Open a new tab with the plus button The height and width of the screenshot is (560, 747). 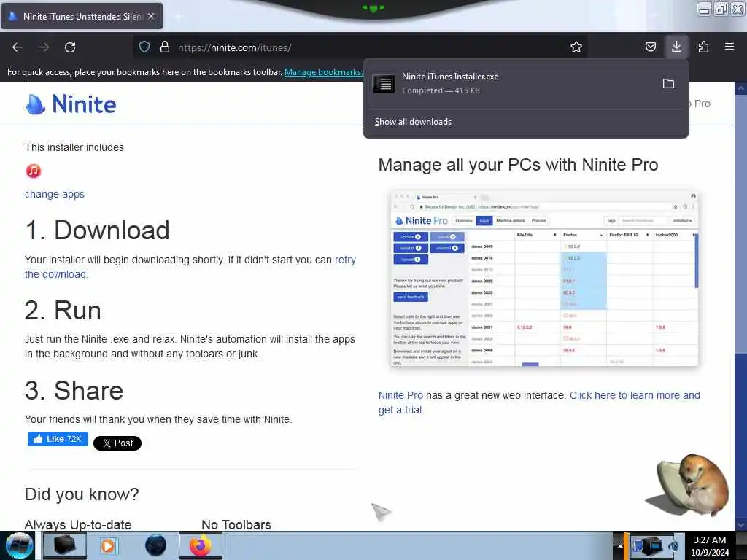pyautogui.click(x=178, y=16)
